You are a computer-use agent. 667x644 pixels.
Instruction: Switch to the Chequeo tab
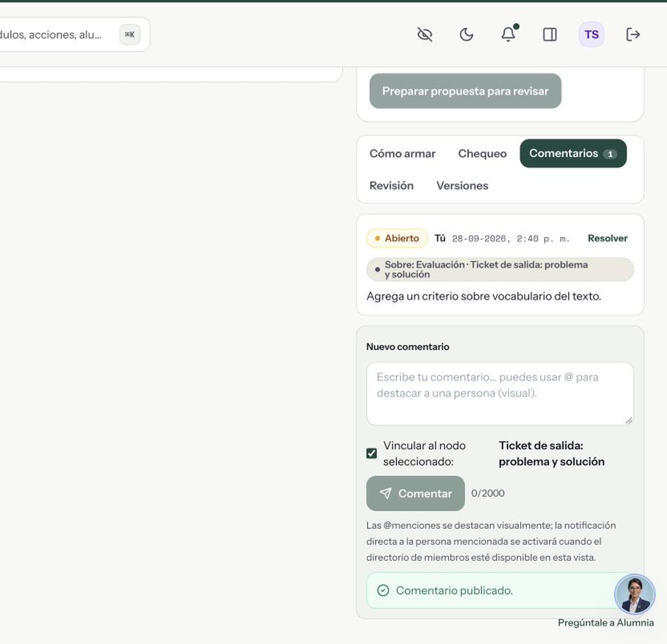[482, 154]
